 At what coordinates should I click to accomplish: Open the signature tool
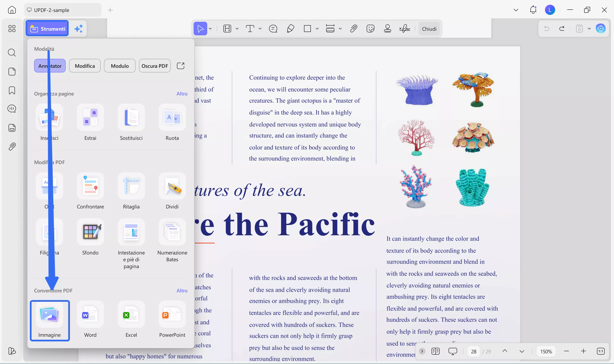click(404, 29)
